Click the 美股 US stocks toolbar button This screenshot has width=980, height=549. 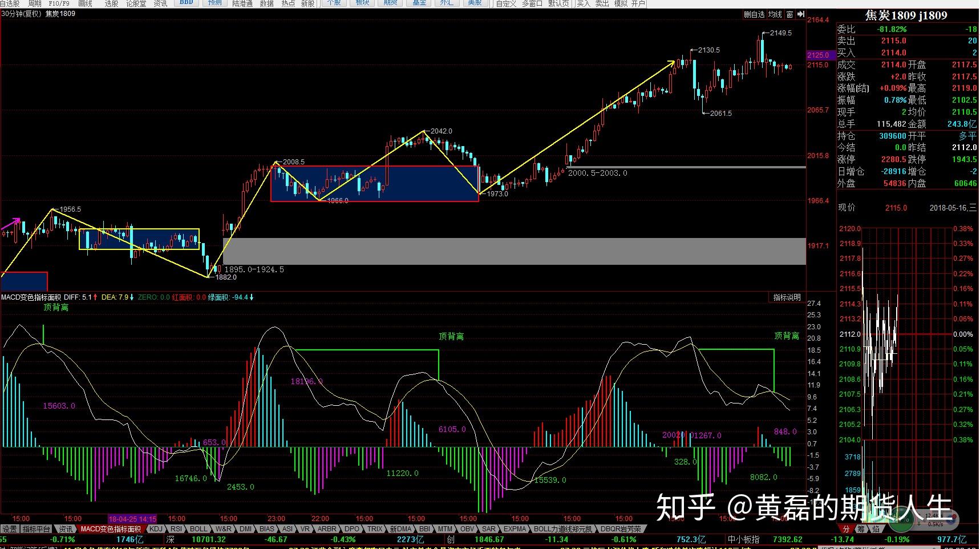[x=475, y=3]
